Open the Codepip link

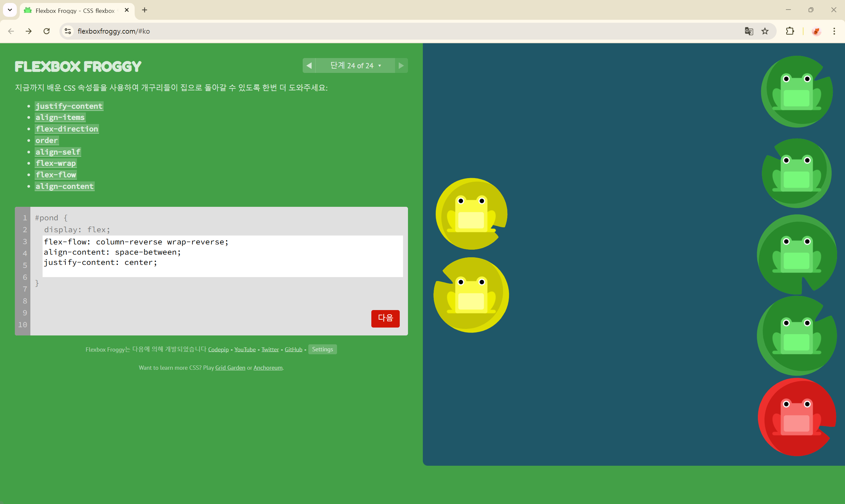tap(218, 350)
